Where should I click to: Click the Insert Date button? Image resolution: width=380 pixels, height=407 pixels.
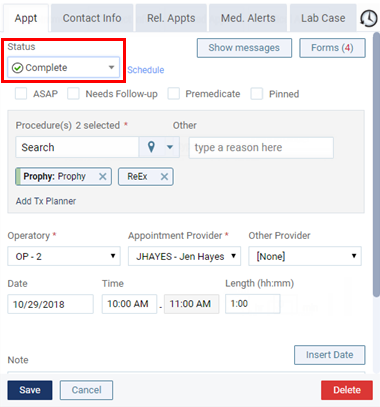330,355
